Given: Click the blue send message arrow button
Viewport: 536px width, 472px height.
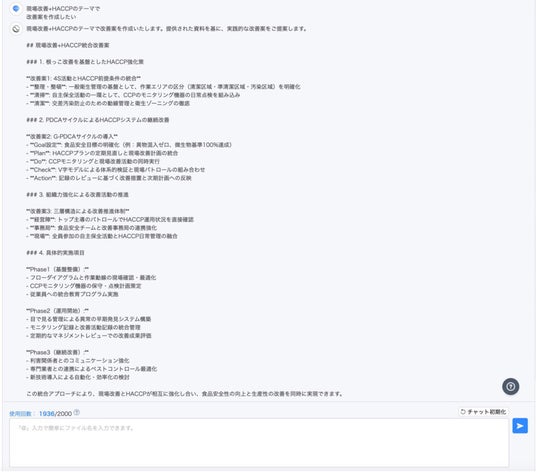Looking at the screenshot, I should click(x=520, y=426).
